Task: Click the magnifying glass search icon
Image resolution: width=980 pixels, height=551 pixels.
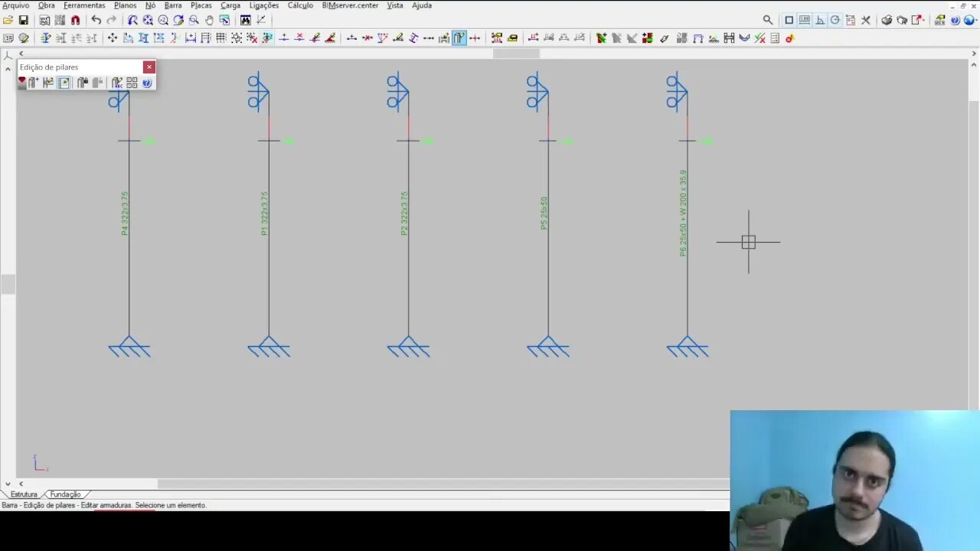Action: coord(768,21)
